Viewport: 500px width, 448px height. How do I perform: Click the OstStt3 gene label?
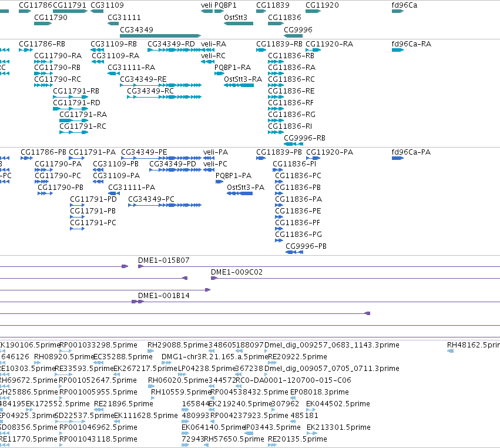point(236,17)
